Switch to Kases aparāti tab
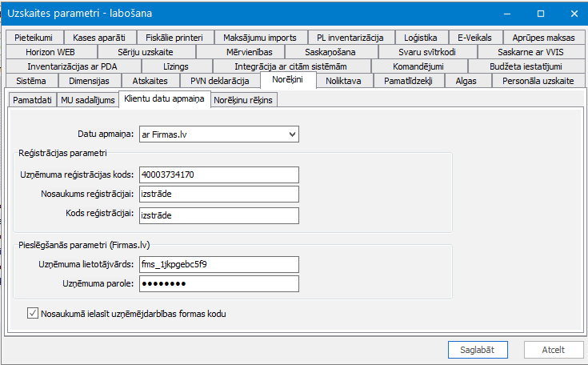Viewport: 588px width, 365px height. click(99, 38)
